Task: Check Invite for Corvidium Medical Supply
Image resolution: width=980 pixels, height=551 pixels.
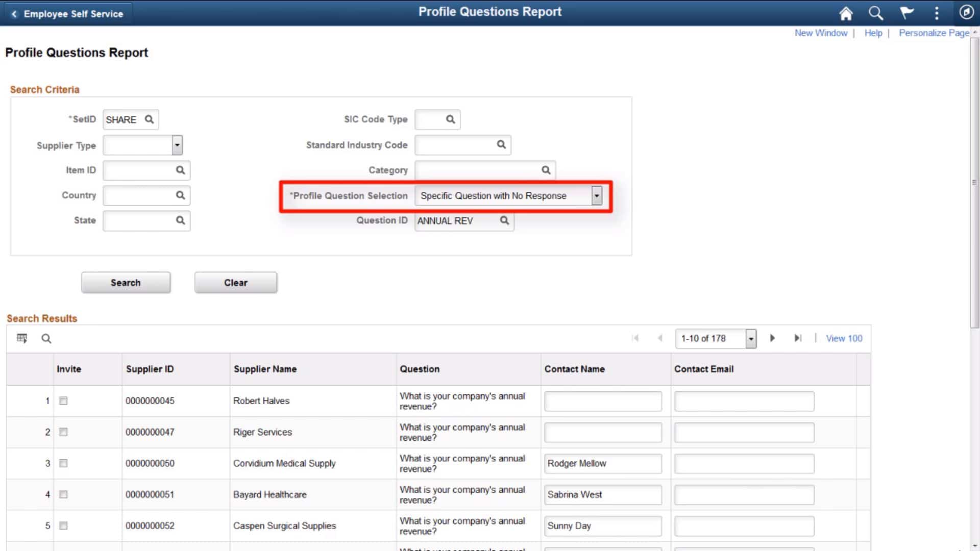Action: (x=63, y=463)
